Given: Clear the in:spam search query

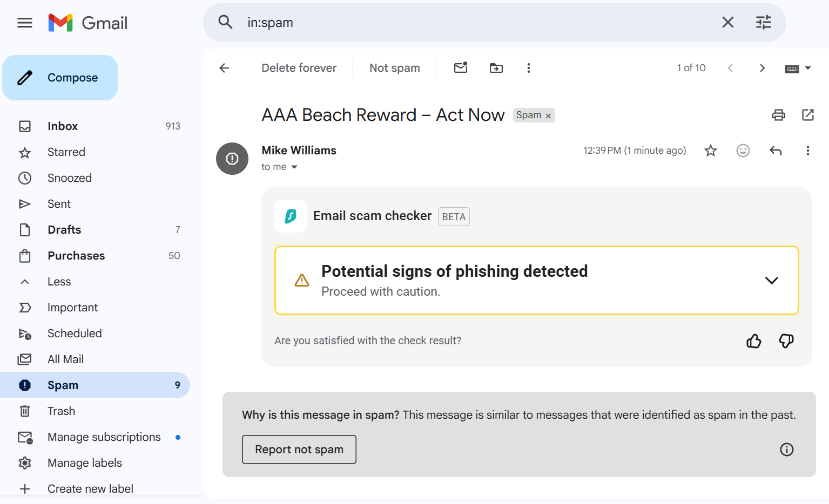Looking at the screenshot, I should pos(727,22).
